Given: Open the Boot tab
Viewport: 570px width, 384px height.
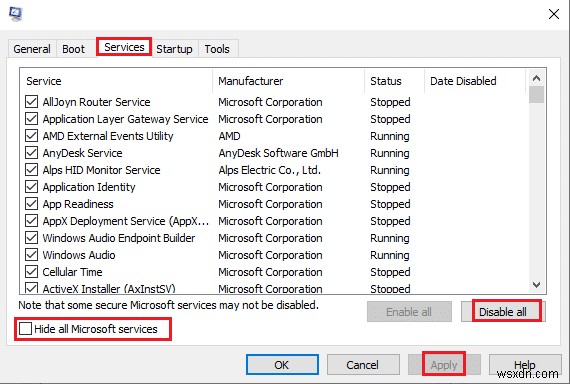Looking at the screenshot, I should click(x=73, y=49).
